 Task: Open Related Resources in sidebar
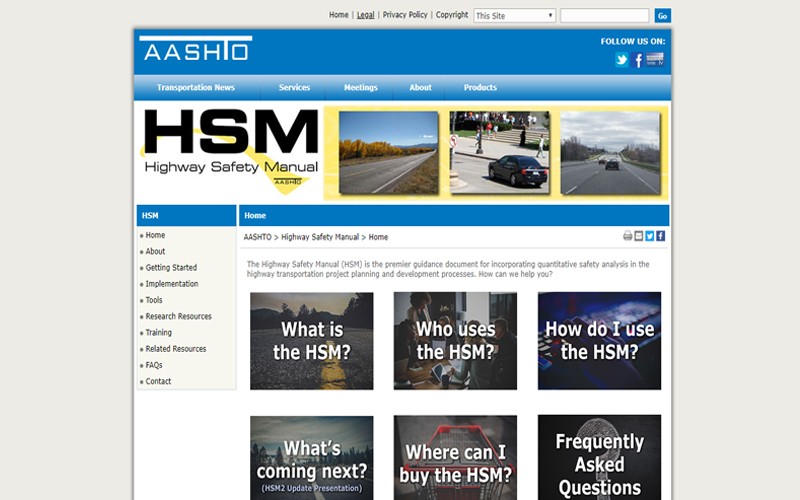click(176, 349)
